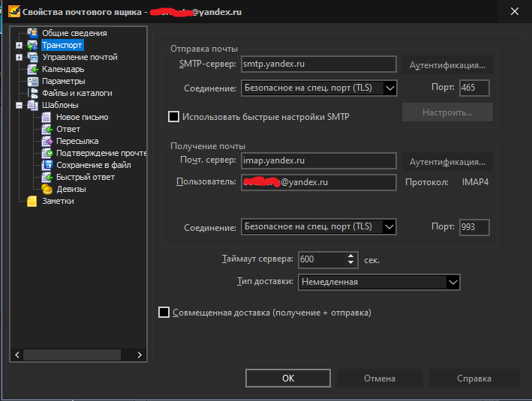The image size is (532, 401).
Task: Click the SMTP server input field
Action: click(319, 64)
